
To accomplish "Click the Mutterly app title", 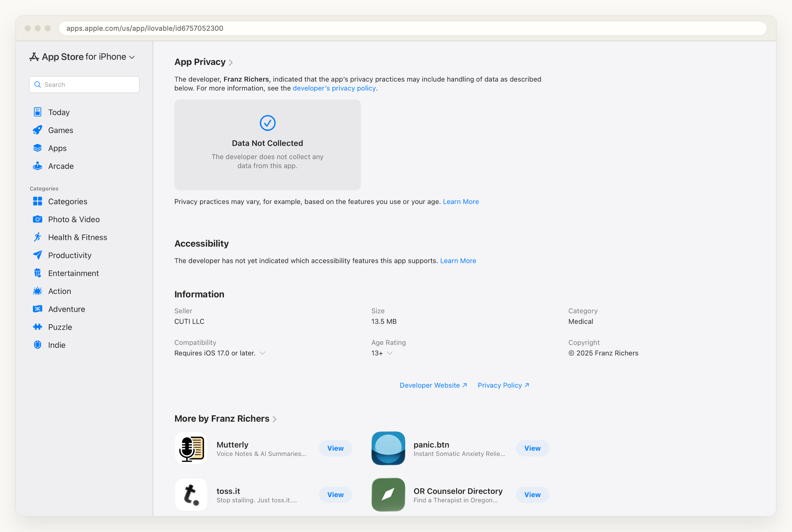I will point(233,444).
